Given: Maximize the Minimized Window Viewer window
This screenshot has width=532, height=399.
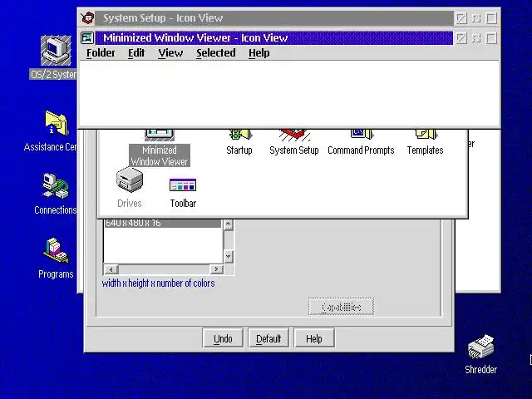Looking at the screenshot, I should point(491,38).
